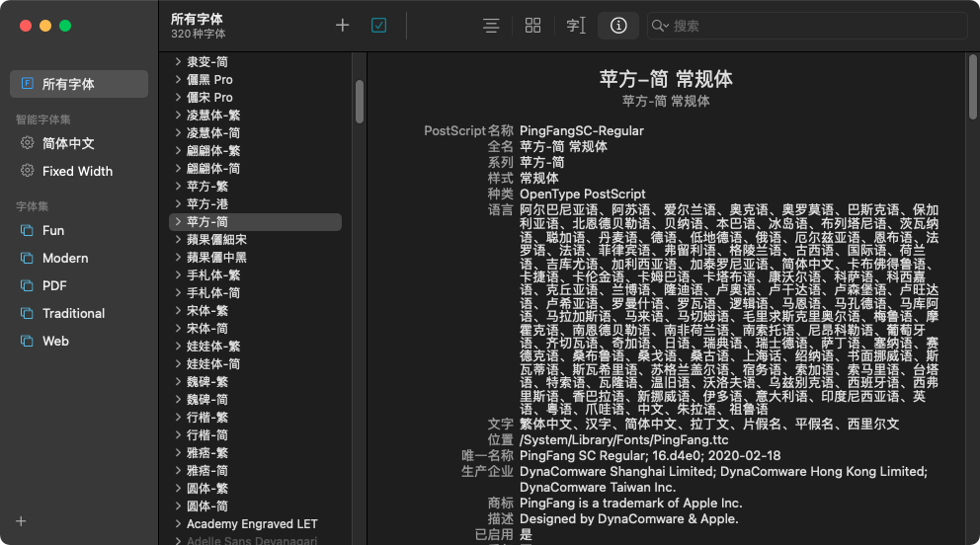Switch to sample preview lines view
This screenshot has width=980, height=545.
[491, 26]
